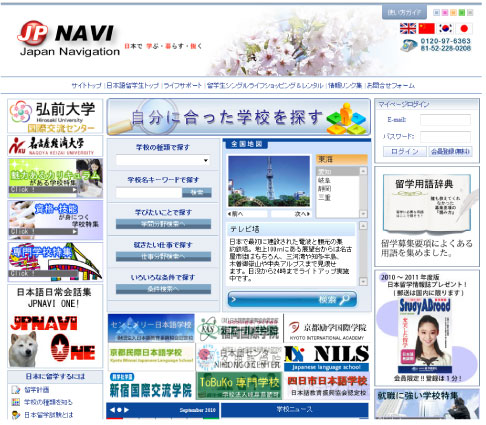Focus the E-mail login field
This screenshot has height=425, width=486.
coord(445,120)
